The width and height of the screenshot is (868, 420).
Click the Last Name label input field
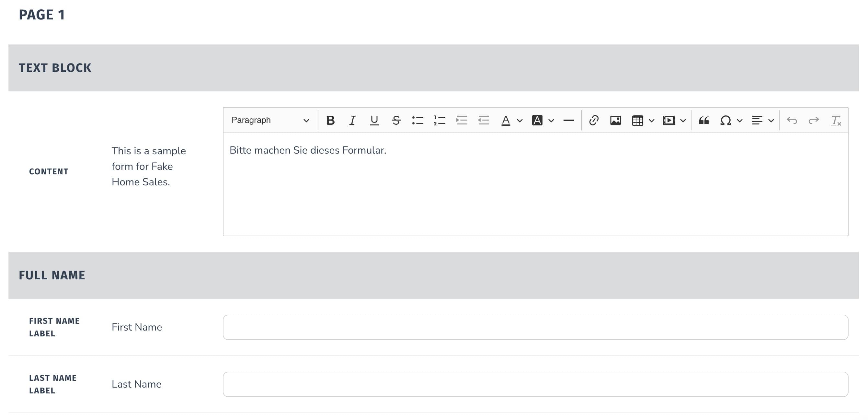coord(535,384)
